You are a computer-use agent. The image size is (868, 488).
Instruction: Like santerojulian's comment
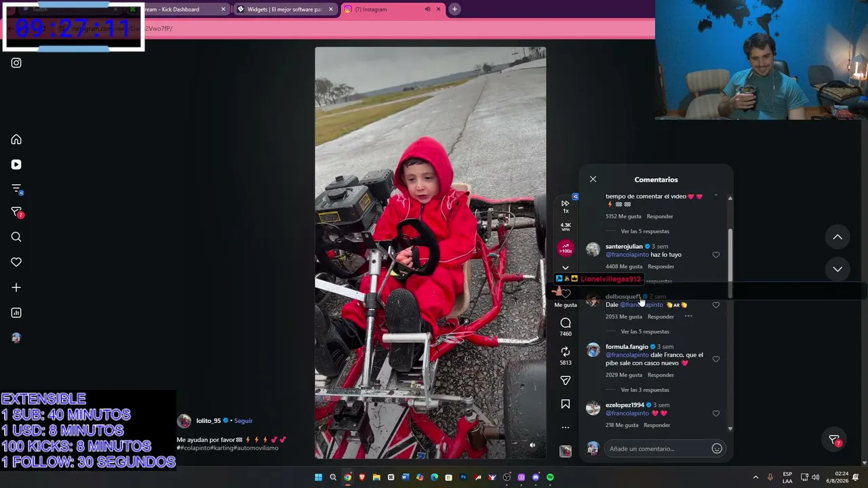click(x=716, y=255)
